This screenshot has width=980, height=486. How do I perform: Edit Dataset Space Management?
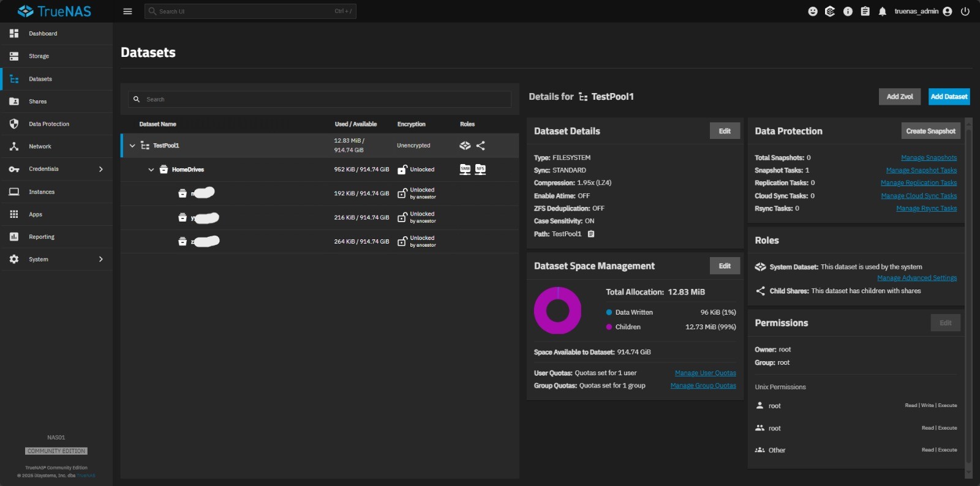[x=725, y=266]
